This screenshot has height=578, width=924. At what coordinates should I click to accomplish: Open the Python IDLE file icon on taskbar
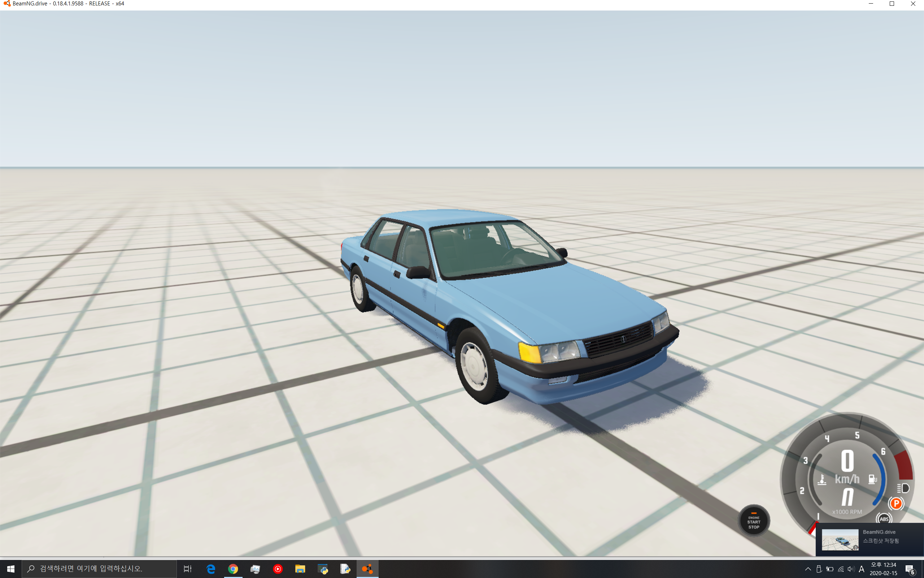345,569
